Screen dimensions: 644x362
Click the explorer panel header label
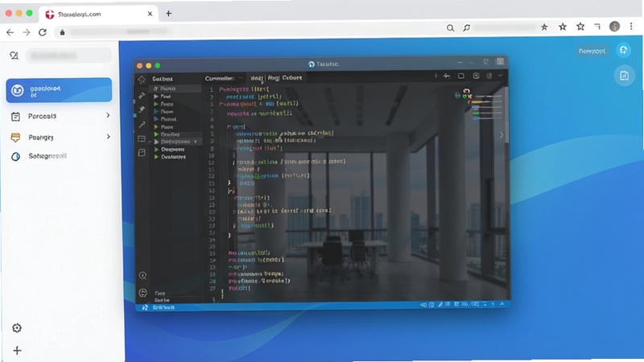click(163, 79)
